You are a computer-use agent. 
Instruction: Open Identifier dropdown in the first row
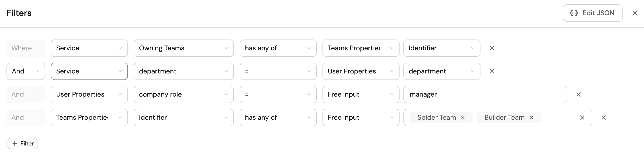click(441, 48)
